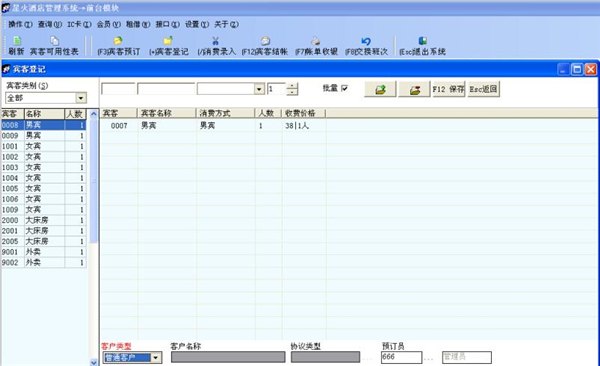
Task: Click the 宾客名称 column header in grid
Action: (x=167, y=113)
